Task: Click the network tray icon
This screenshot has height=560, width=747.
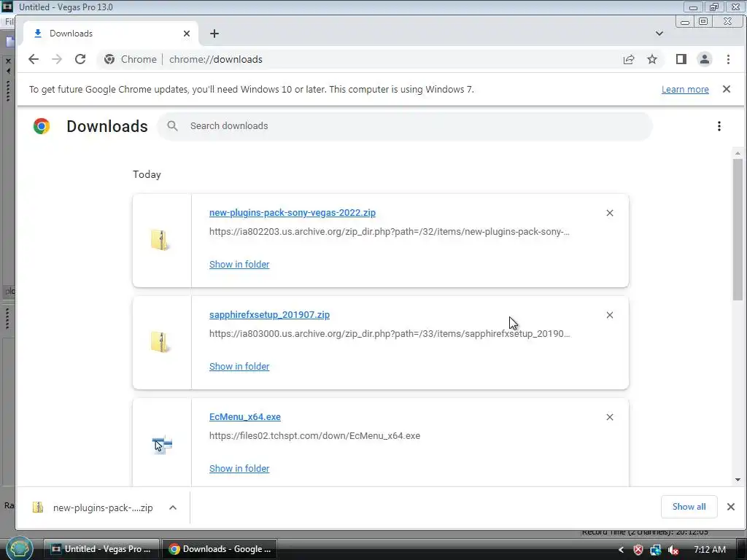Action: 656,550
